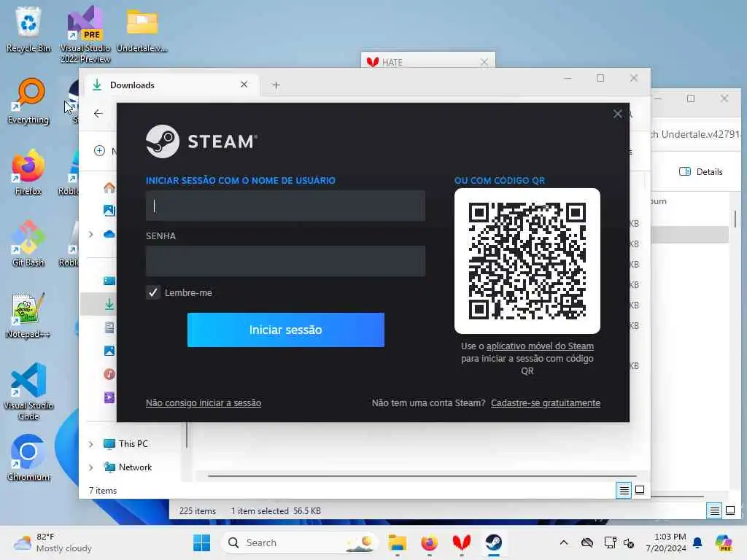Open the Undertale folder on the desktop
The width and height of the screenshot is (747, 560).
point(142,29)
